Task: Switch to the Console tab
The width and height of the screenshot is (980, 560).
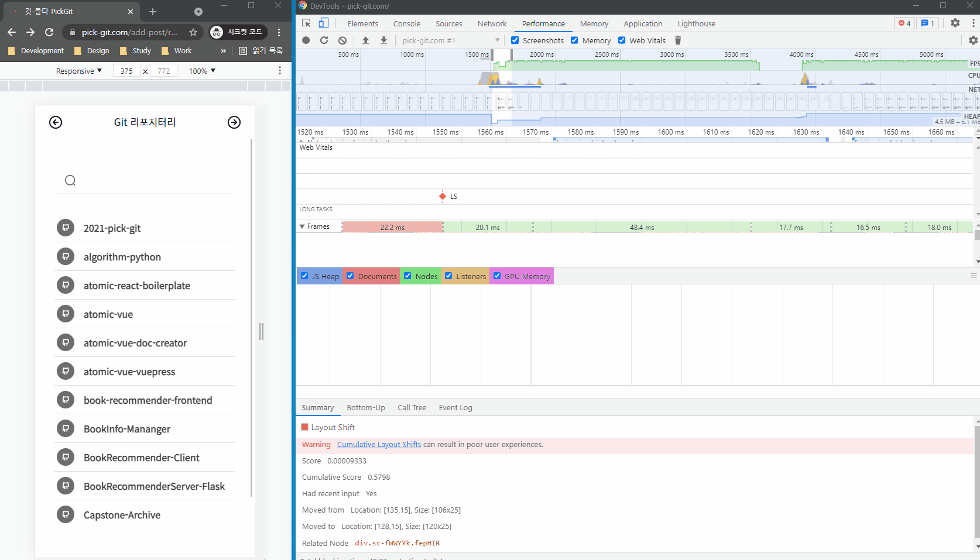Action: click(x=407, y=23)
